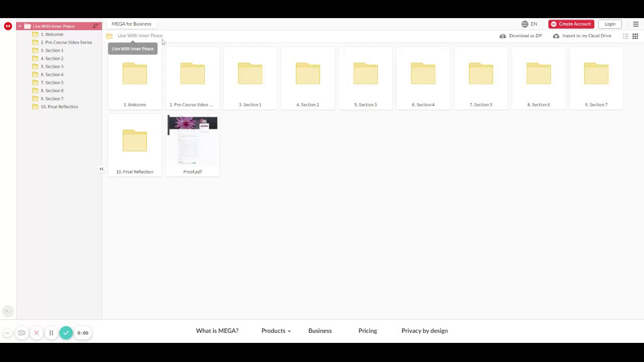Switch to list view
This screenshot has width=644, height=362.
click(625, 36)
